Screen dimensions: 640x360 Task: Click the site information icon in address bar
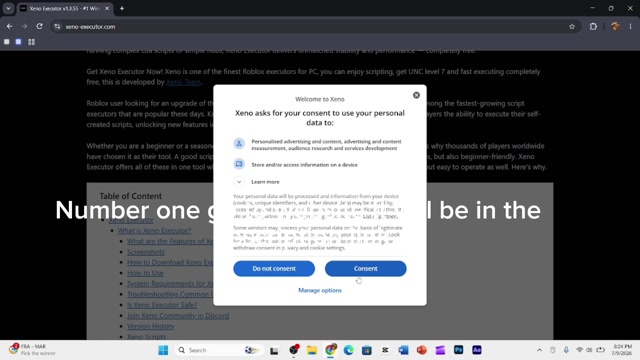(x=57, y=27)
